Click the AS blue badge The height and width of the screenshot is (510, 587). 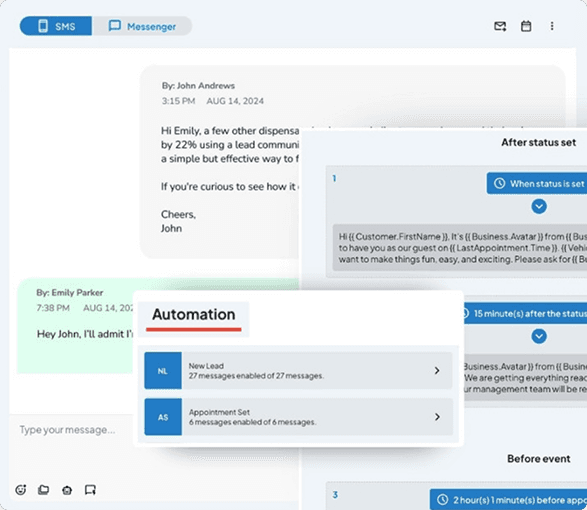pos(163,417)
